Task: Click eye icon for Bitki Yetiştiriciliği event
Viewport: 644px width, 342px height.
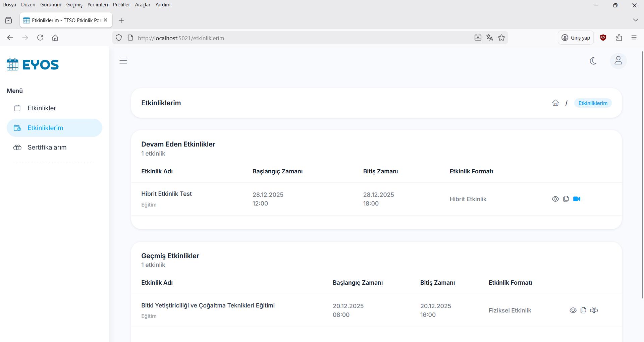Action: point(573,310)
